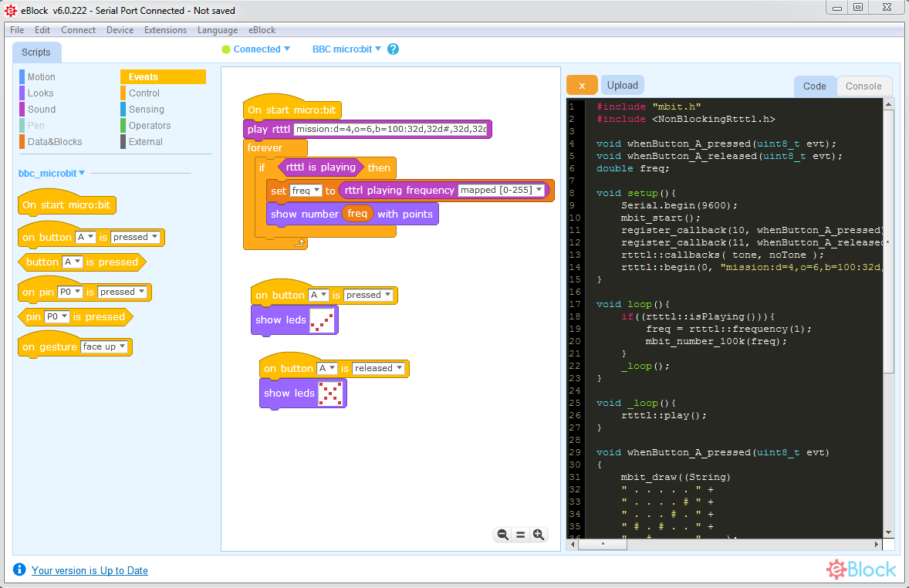Open the Extensions menu
The image size is (909, 588).
[166, 30]
